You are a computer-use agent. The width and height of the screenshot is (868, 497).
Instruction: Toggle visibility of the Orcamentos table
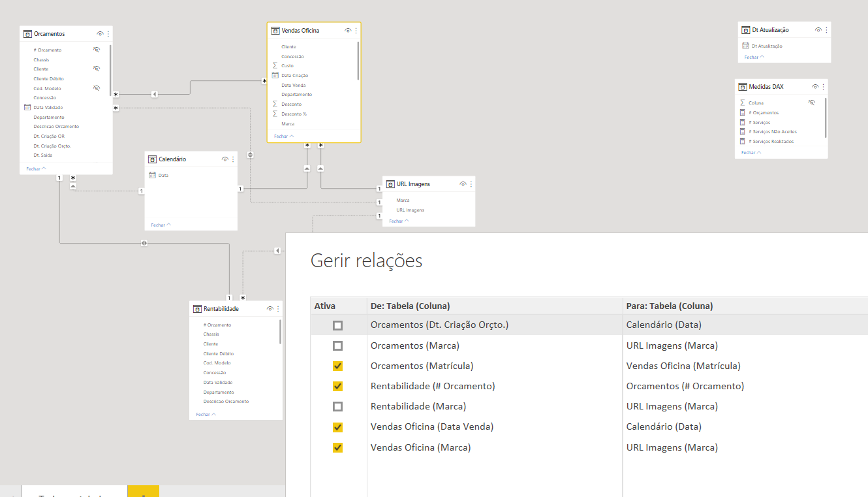click(x=101, y=34)
